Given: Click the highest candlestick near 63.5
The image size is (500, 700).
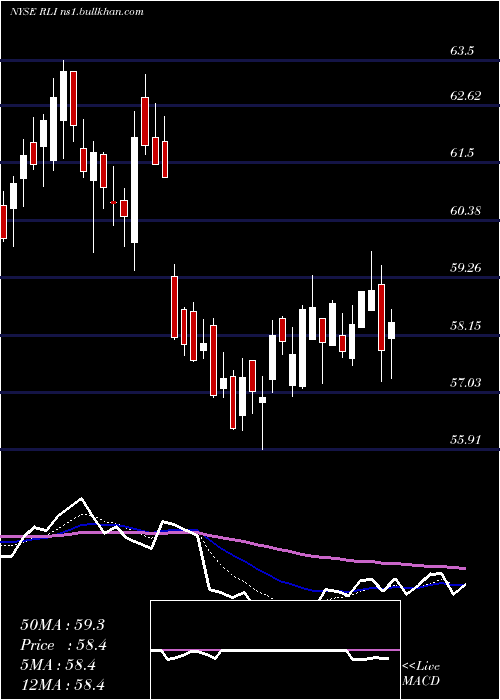Looking at the screenshot, I should point(63,109).
